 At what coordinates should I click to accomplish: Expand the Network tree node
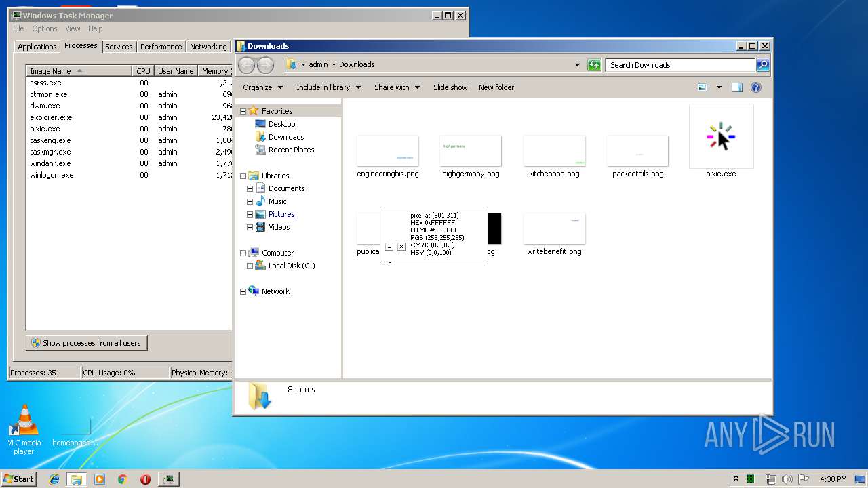pyautogui.click(x=243, y=291)
